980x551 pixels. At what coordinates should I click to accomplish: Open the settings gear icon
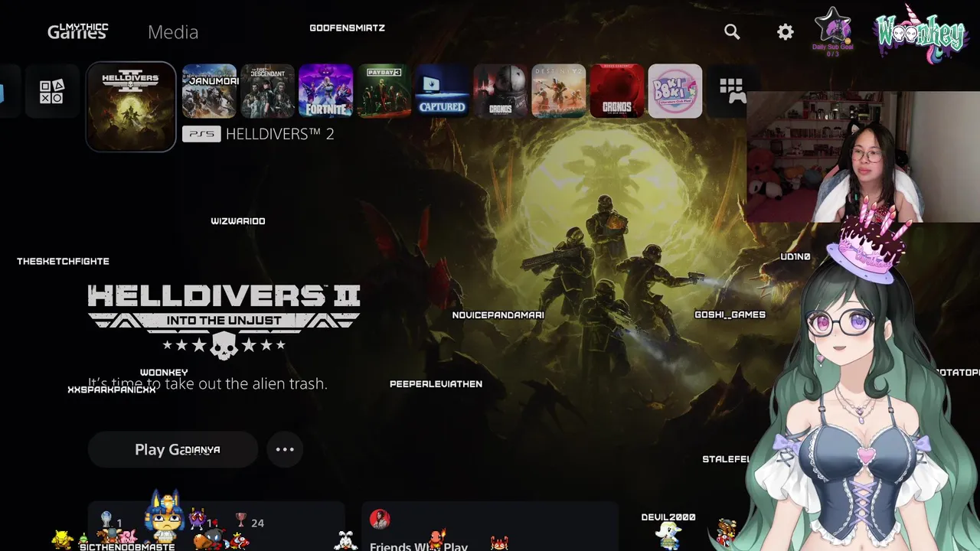(x=786, y=32)
